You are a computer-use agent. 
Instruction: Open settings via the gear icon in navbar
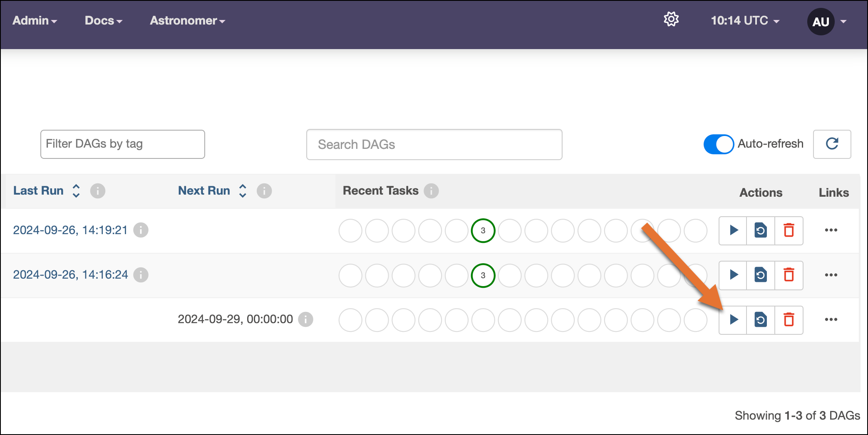tap(671, 19)
